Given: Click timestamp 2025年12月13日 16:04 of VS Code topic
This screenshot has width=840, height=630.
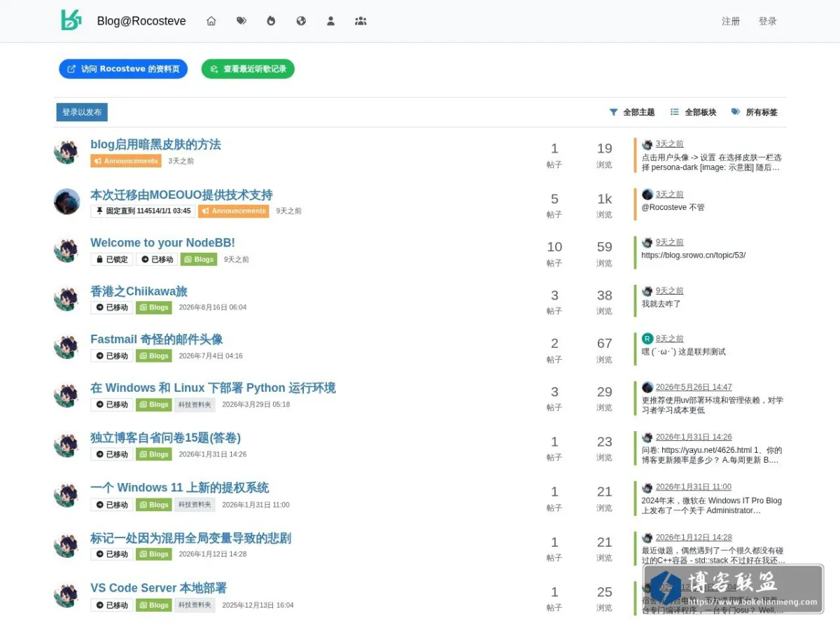Looking at the screenshot, I should 258,605.
